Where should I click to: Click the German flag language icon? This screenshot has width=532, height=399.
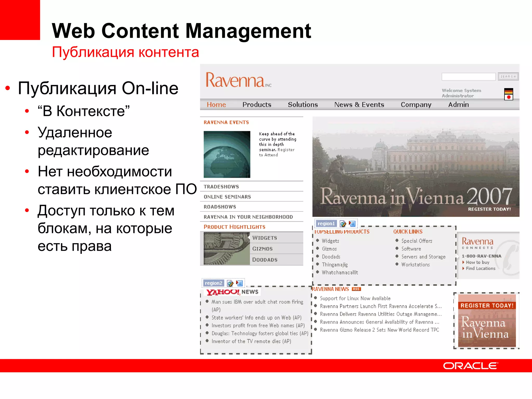tap(508, 91)
